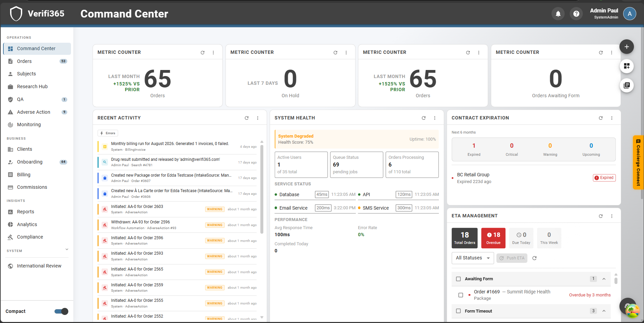
Task: Open activity 'Withdrawn: AA-93 for Order 2596'
Action: [177, 225]
